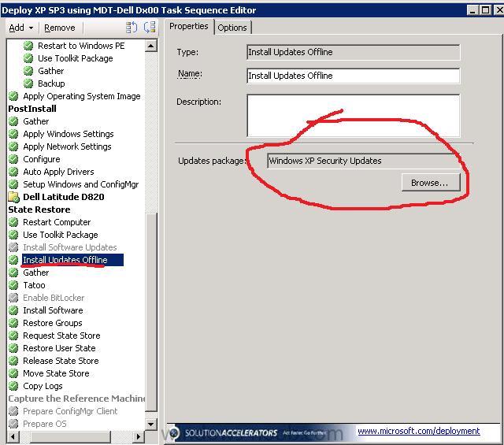Screen dimensions: 504x445
Task: Open the www.microsoft.com/deployment link
Action: tap(418, 431)
